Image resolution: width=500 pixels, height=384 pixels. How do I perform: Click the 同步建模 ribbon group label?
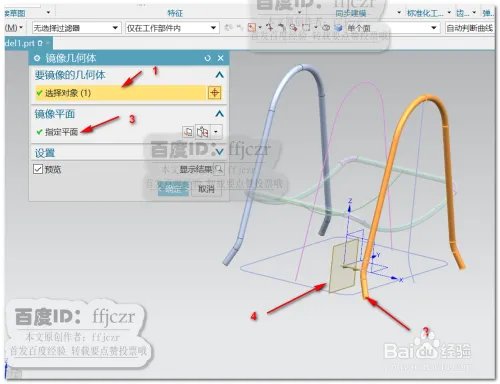(351, 13)
